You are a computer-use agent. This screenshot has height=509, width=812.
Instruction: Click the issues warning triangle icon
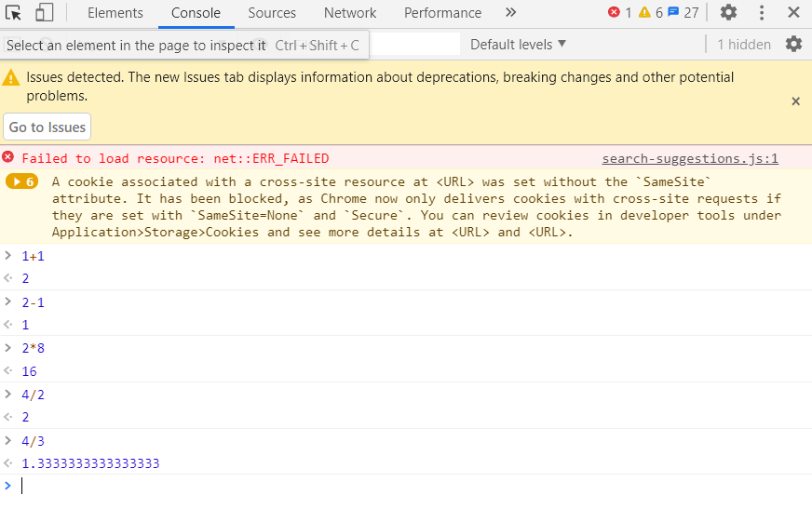(x=11, y=78)
